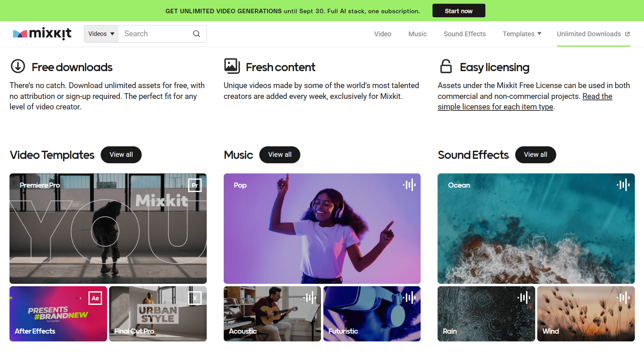Open the Videos search category dropdown

tap(101, 34)
